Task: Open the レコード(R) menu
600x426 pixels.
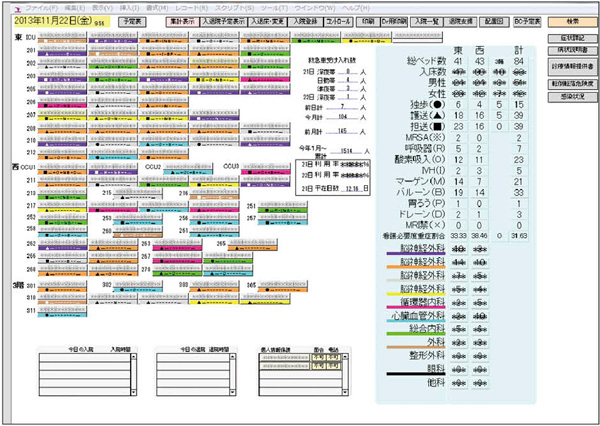Action: (191, 8)
